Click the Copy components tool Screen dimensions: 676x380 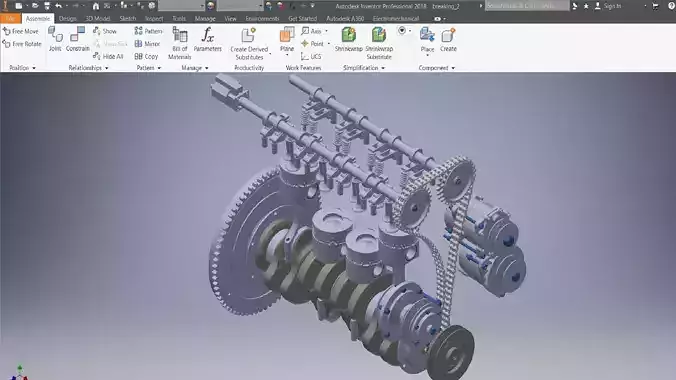[146, 56]
